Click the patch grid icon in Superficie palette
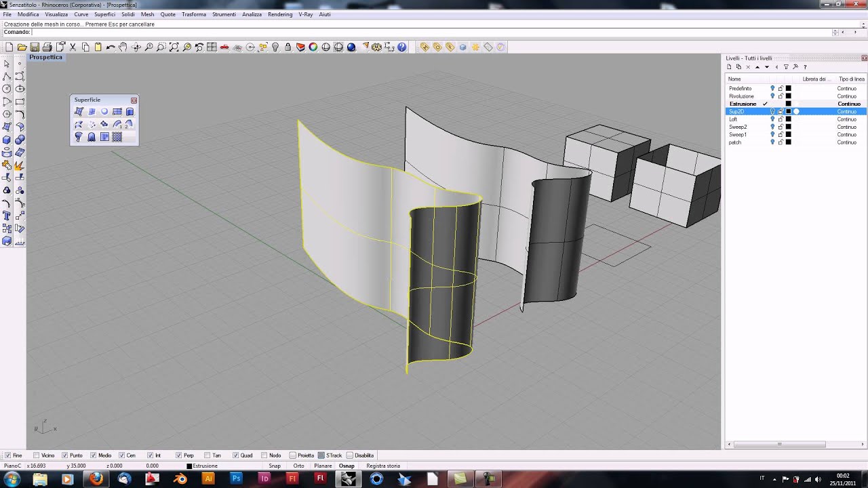This screenshot has height=488, width=868. 117,137
